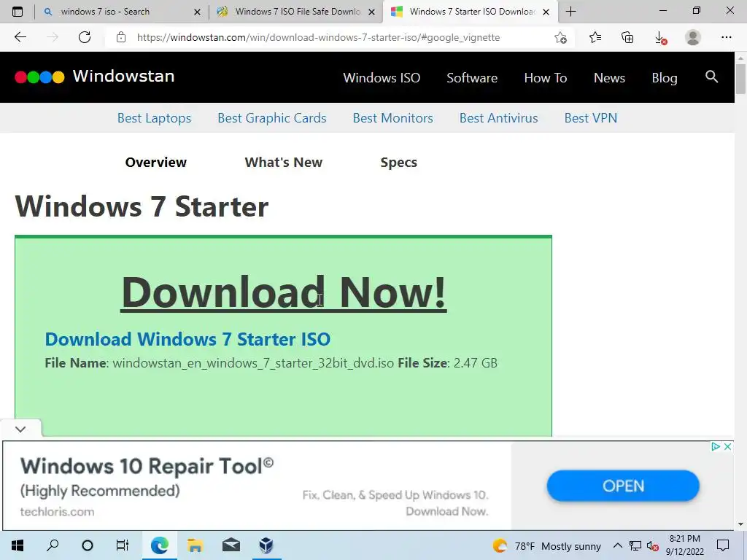Open the Software nav menu
The height and width of the screenshot is (560, 747).
[472, 77]
